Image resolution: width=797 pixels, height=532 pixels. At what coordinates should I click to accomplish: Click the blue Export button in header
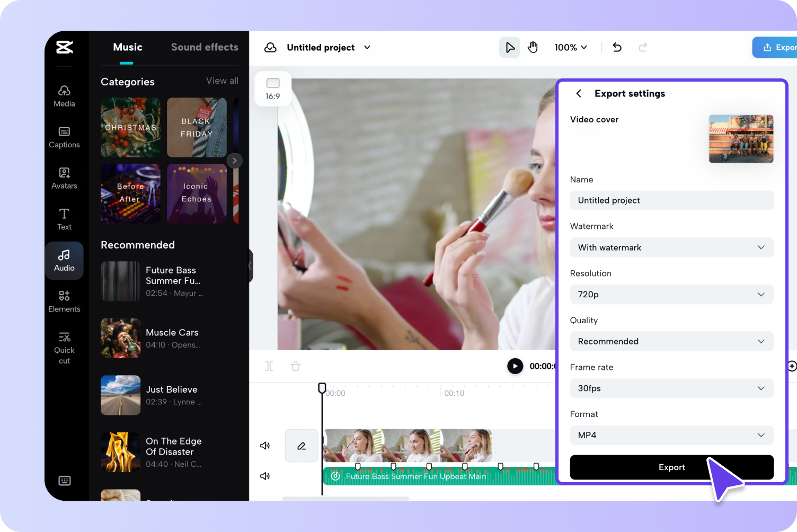pyautogui.click(x=775, y=48)
